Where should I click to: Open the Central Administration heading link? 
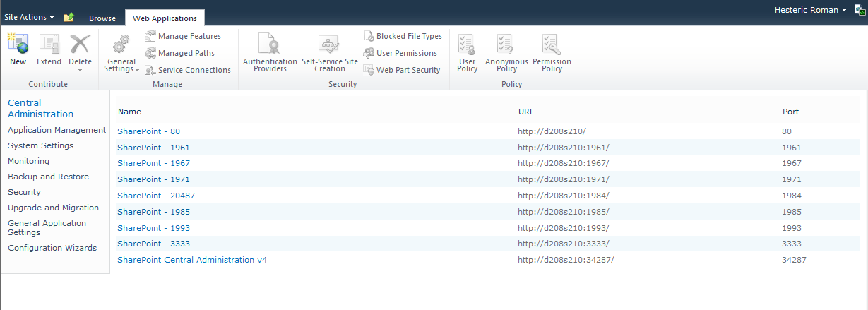point(40,108)
